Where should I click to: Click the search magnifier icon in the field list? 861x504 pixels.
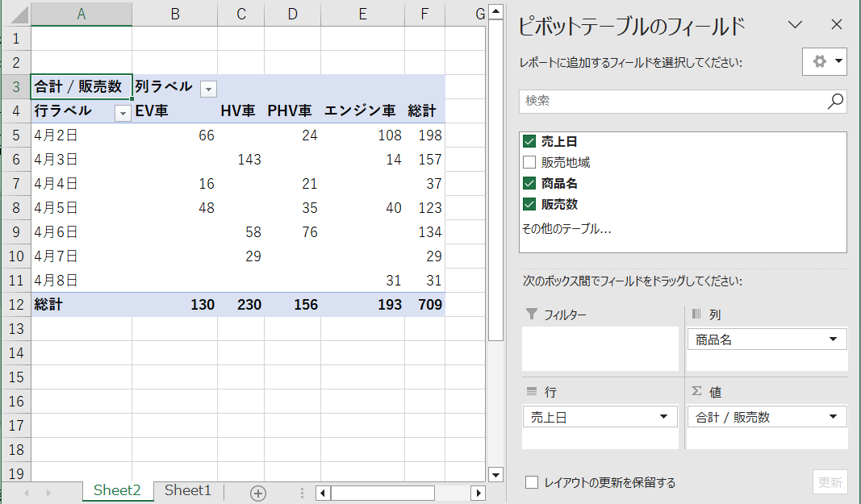tap(835, 101)
